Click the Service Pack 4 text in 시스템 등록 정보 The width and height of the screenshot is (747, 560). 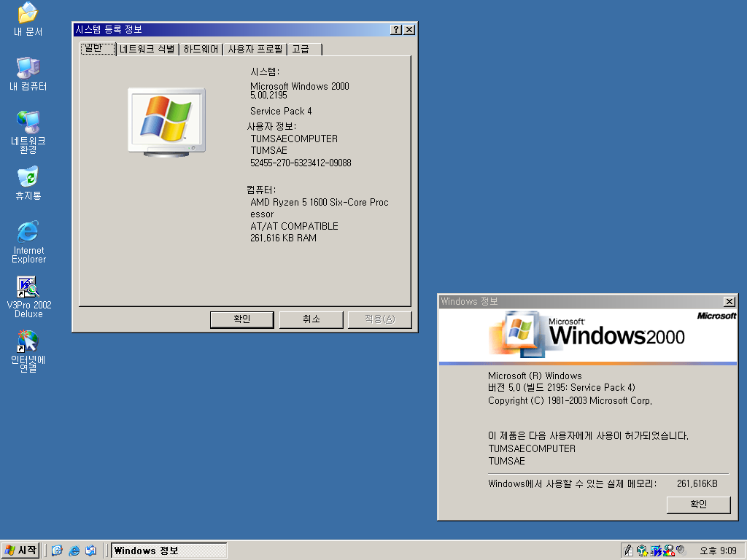[281, 111]
